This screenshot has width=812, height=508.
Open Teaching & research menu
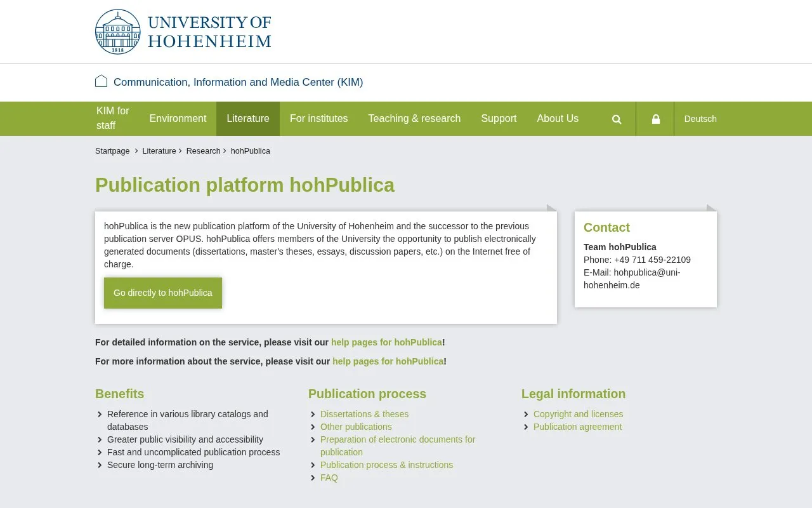click(x=414, y=119)
